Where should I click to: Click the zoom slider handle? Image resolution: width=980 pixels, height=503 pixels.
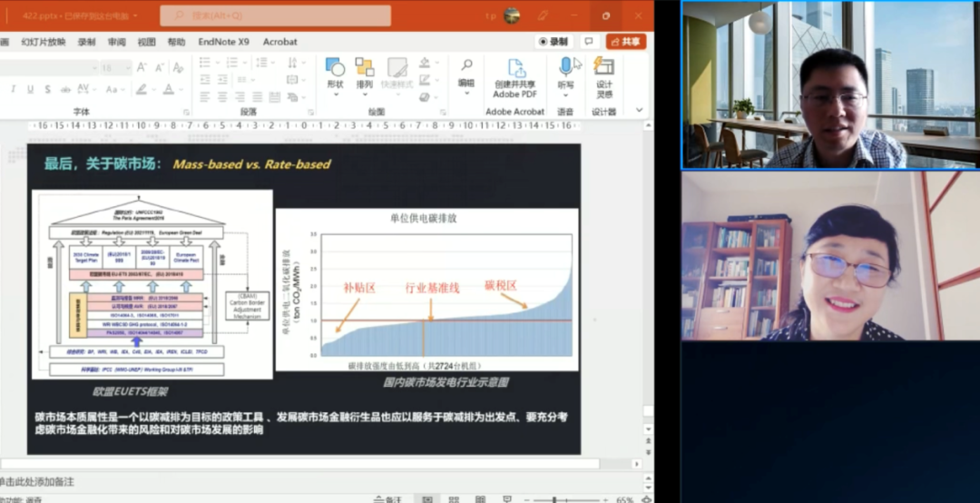click(554, 500)
